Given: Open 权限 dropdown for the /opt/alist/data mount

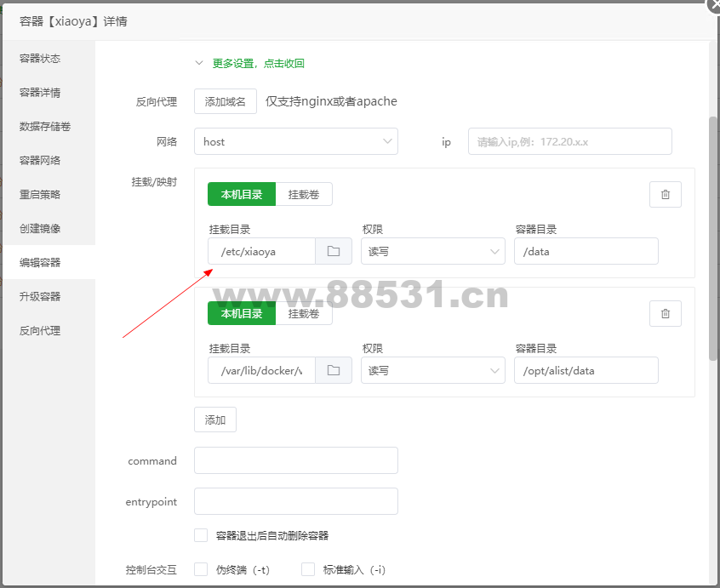Looking at the screenshot, I should [433, 370].
